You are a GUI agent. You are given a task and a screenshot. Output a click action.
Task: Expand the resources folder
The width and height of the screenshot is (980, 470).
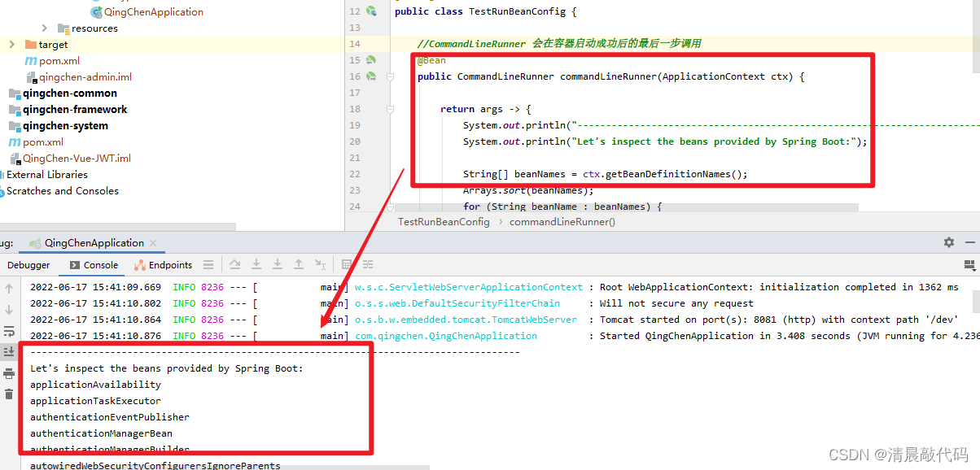coord(45,28)
